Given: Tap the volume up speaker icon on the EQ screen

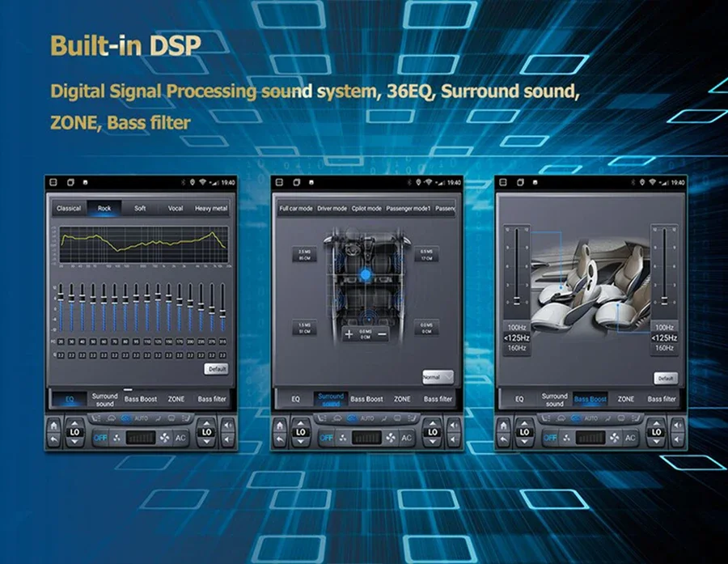Looking at the screenshot, I should pyautogui.click(x=227, y=425).
